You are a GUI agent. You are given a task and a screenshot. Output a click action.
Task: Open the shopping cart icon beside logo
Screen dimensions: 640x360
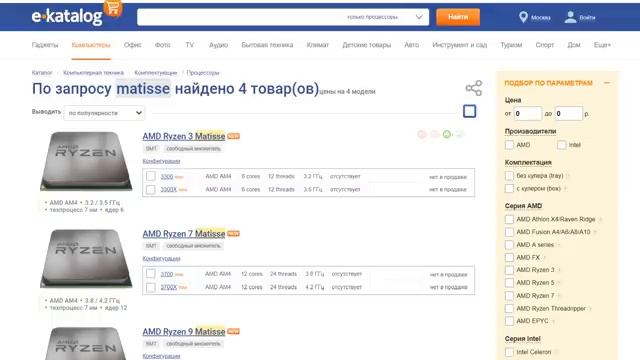pos(113,8)
